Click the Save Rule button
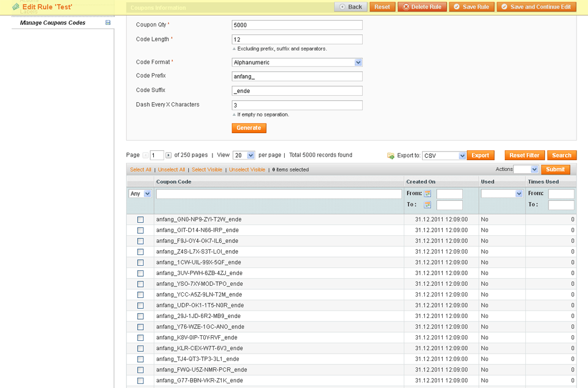The image size is (588, 388). [x=472, y=7]
